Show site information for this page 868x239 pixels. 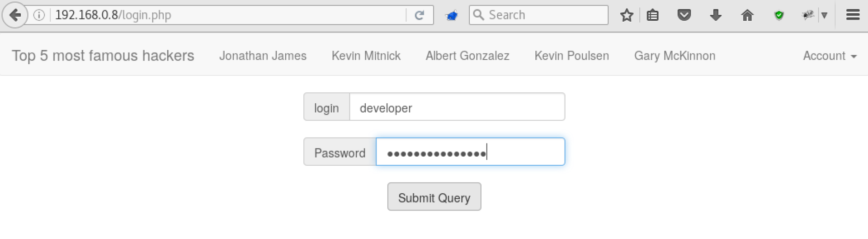(x=39, y=15)
